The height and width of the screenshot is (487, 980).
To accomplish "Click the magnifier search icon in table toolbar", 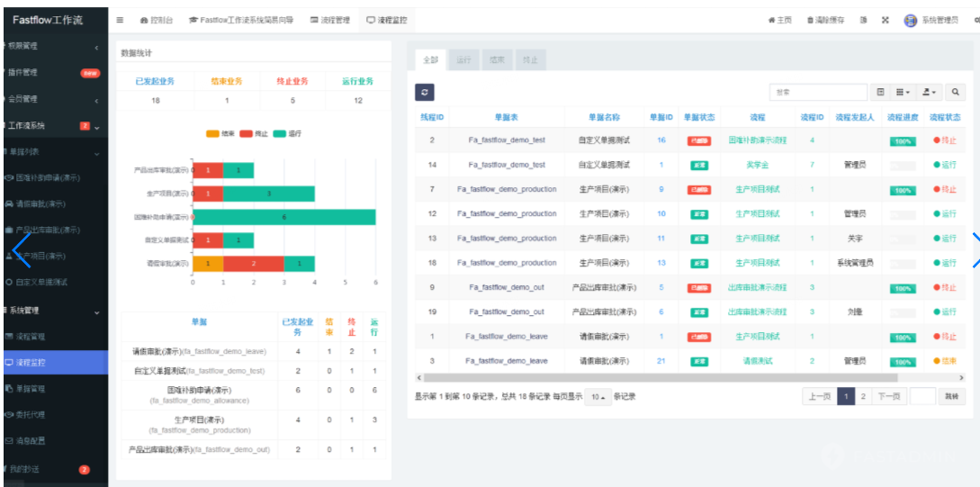I will [955, 92].
